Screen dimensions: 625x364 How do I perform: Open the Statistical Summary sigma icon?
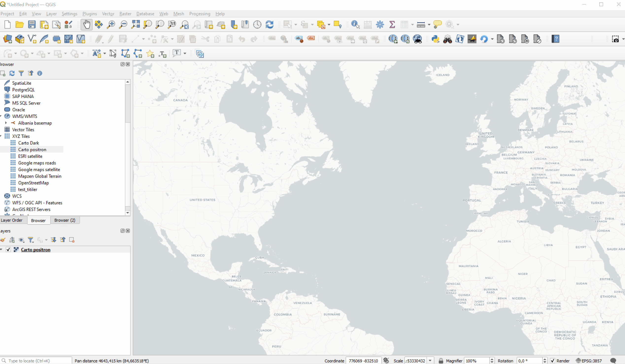[x=392, y=25]
